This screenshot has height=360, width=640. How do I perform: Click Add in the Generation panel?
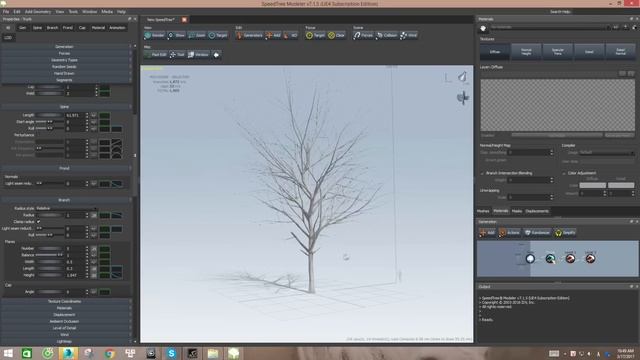tap(487, 233)
